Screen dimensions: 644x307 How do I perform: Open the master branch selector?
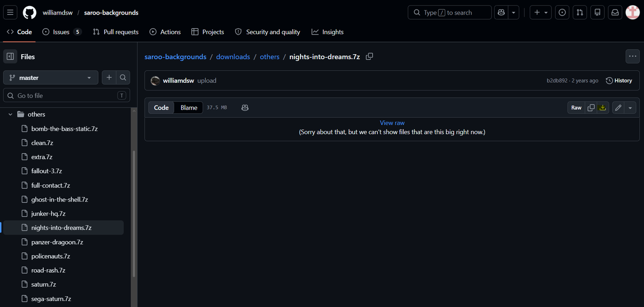(x=51, y=77)
